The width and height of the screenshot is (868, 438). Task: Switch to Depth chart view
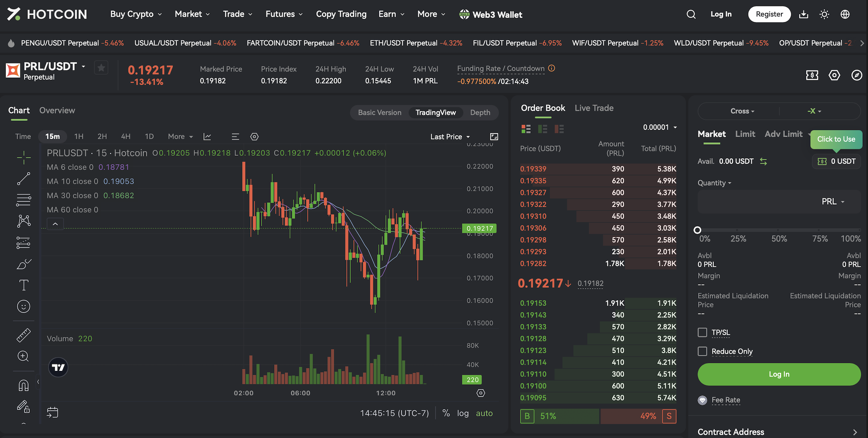tap(480, 112)
